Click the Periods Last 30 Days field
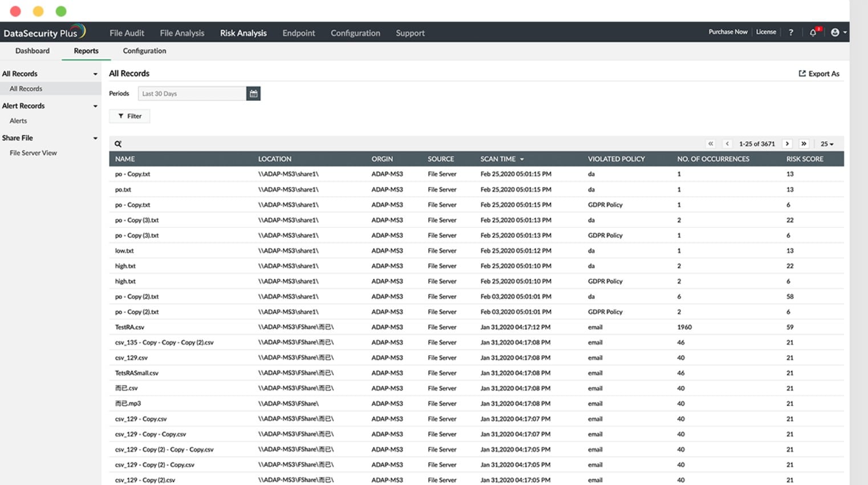The height and width of the screenshot is (485, 868). click(192, 93)
